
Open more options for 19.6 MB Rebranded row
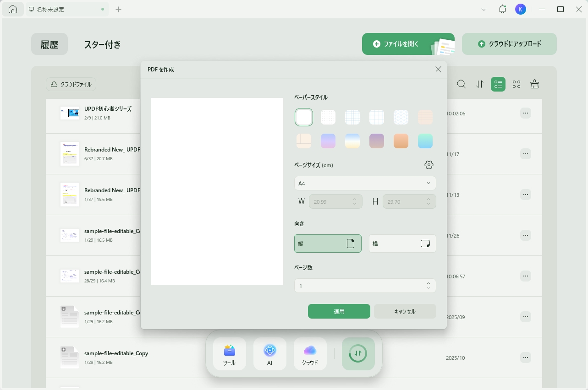[x=526, y=195]
